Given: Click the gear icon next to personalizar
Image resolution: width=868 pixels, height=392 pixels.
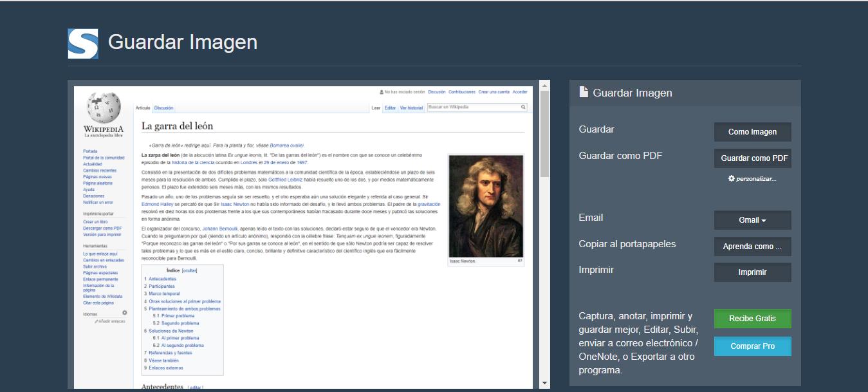Looking at the screenshot, I should pyautogui.click(x=731, y=178).
